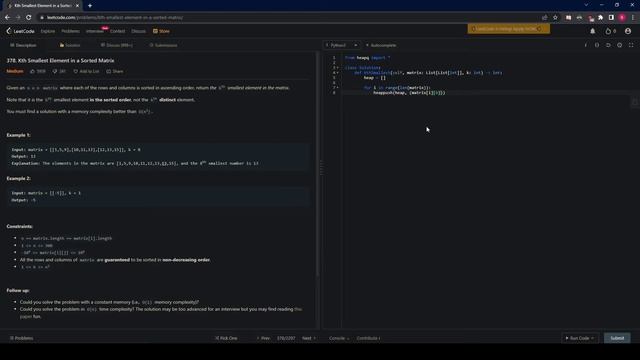640x360 pixels.
Task: Click the Pick One shuffle button
Action: [226, 338]
